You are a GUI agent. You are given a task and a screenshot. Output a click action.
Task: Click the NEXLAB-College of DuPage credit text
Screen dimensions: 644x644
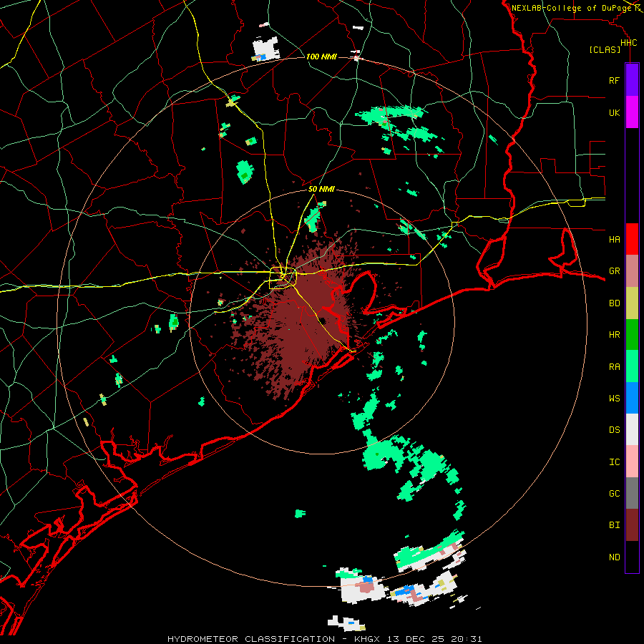572,8
